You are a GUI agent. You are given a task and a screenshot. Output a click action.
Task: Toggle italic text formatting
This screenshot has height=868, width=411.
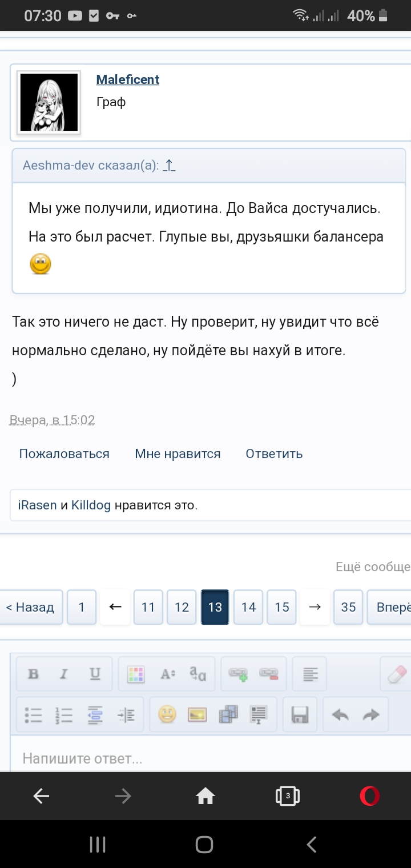point(63,674)
